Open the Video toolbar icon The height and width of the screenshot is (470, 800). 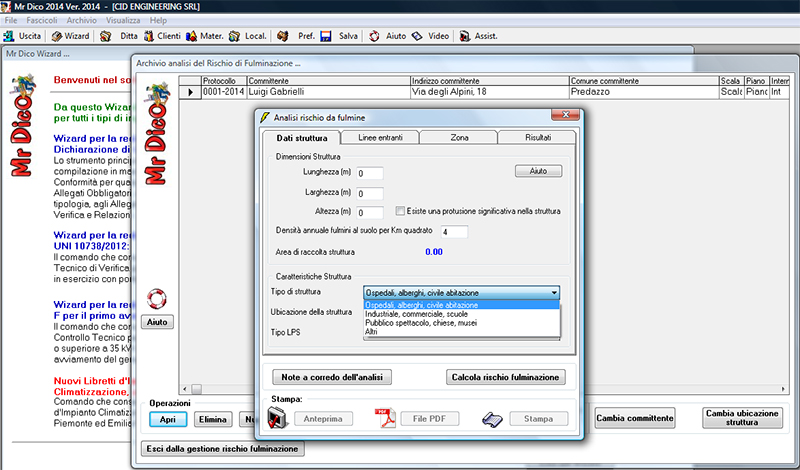pyautogui.click(x=417, y=36)
